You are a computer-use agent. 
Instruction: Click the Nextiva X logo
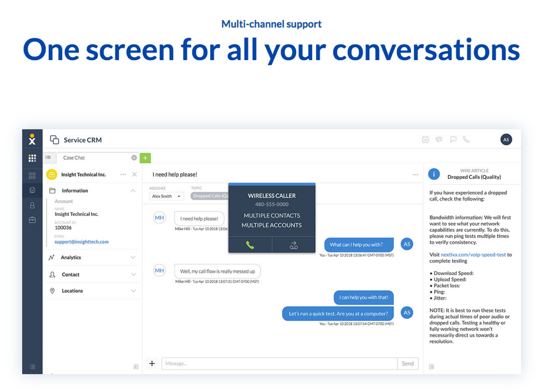click(32, 139)
